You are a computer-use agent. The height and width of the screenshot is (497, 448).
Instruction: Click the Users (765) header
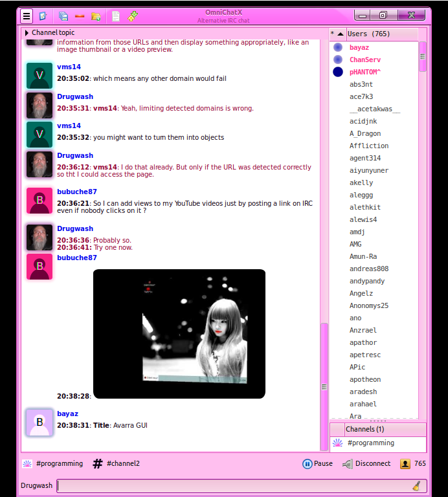coord(383,34)
